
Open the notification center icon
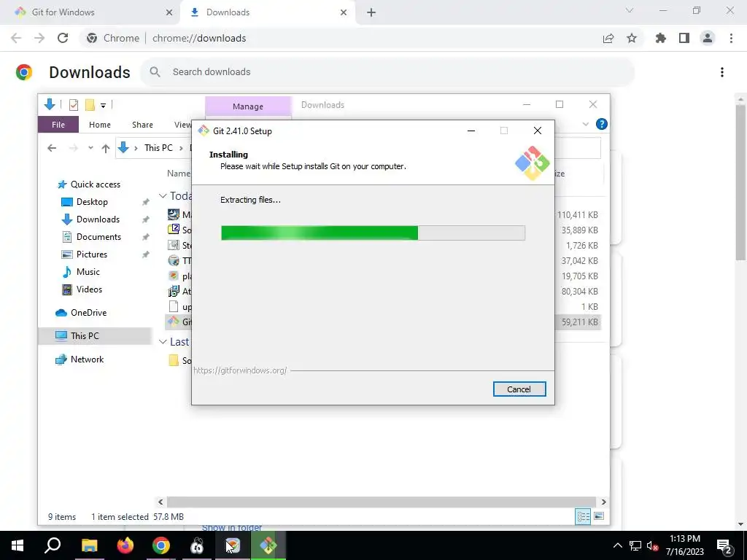click(724, 545)
